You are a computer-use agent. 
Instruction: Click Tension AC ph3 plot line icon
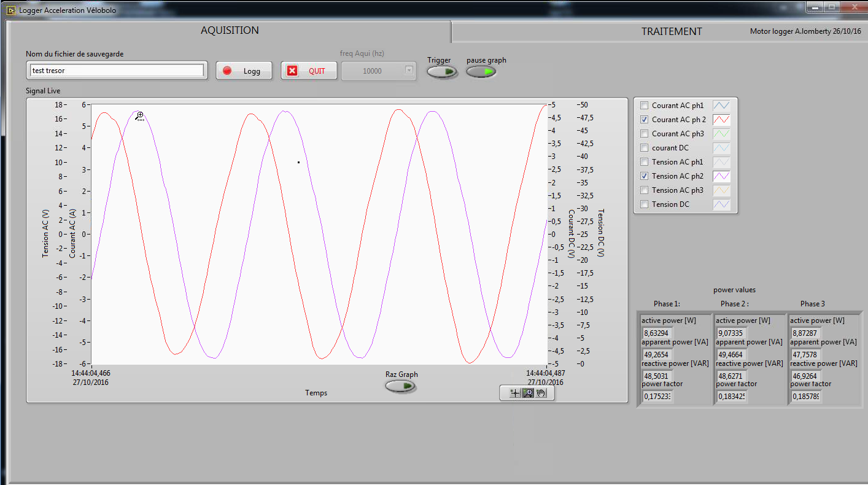click(x=721, y=190)
